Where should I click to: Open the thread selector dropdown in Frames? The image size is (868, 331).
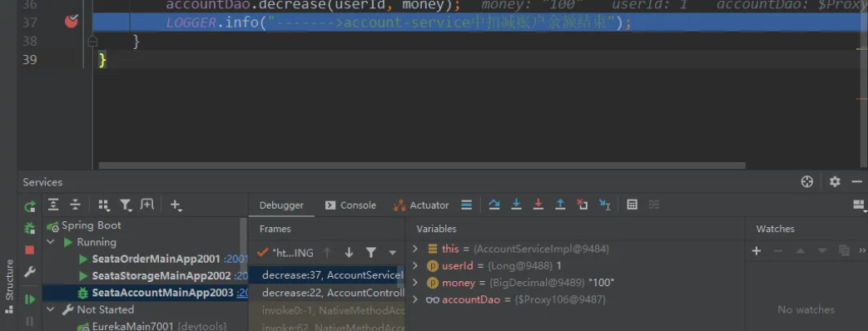pos(393,253)
